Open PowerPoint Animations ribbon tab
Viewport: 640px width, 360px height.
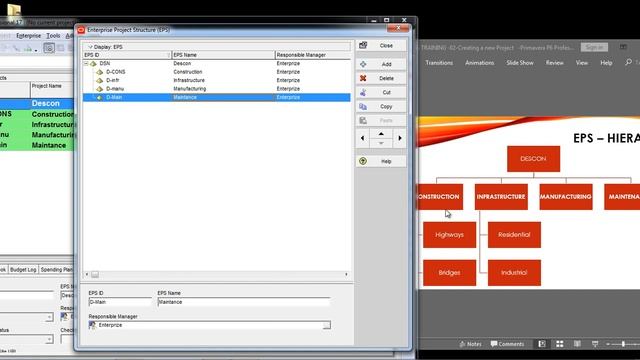click(x=480, y=63)
